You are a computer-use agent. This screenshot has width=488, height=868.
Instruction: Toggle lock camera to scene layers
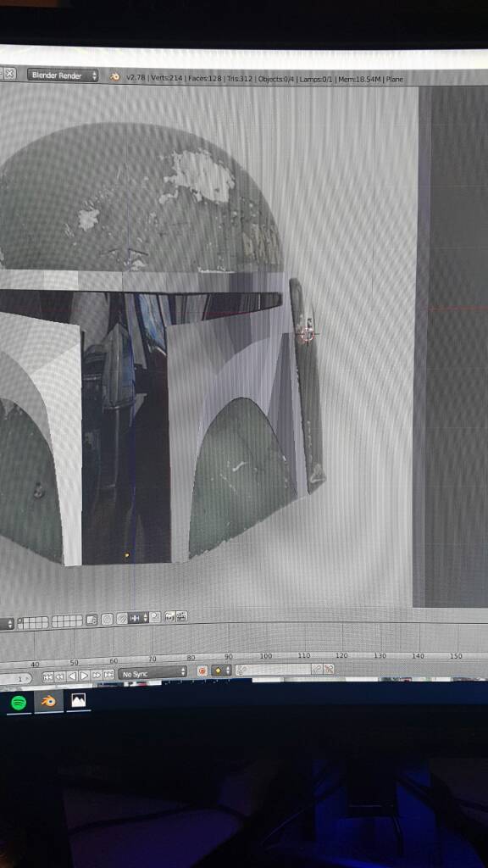(x=91, y=620)
